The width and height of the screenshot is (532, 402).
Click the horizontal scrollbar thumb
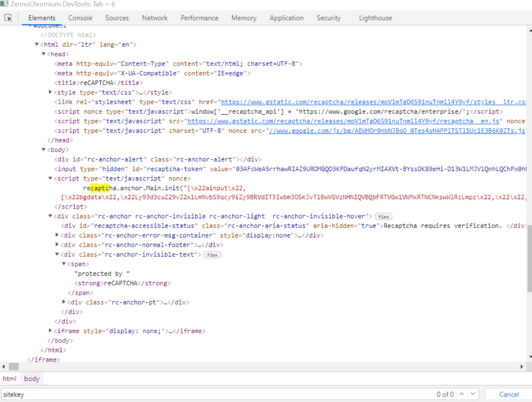14,366
